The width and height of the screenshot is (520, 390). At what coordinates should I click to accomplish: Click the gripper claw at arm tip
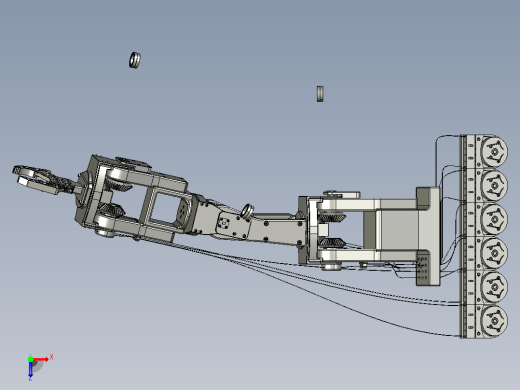pyautogui.click(x=35, y=179)
